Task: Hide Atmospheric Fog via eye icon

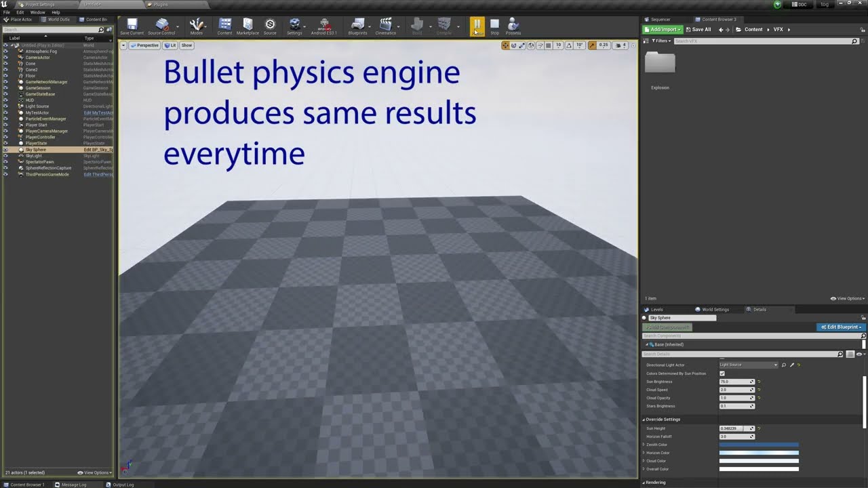Action: (x=5, y=52)
